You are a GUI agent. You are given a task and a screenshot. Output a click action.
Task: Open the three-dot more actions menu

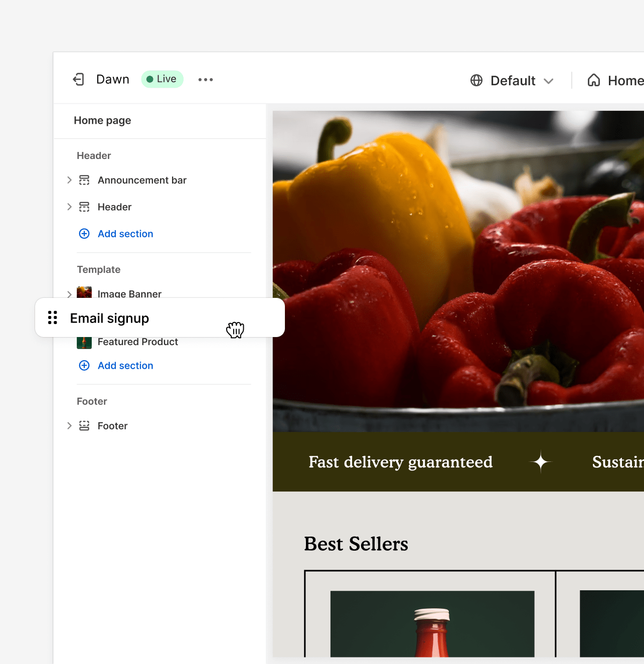pos(206,80)
